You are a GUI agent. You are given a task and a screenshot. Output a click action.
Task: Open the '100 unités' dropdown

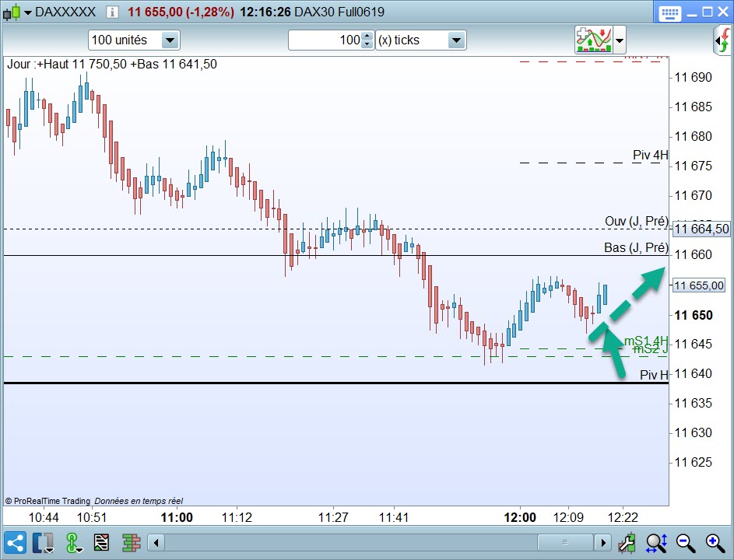[134, 40]
